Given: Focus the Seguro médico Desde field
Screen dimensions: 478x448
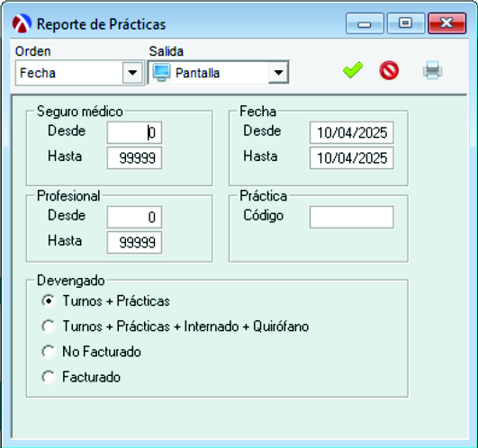Looking at the screenshot, I should click(x=134, y=132).
